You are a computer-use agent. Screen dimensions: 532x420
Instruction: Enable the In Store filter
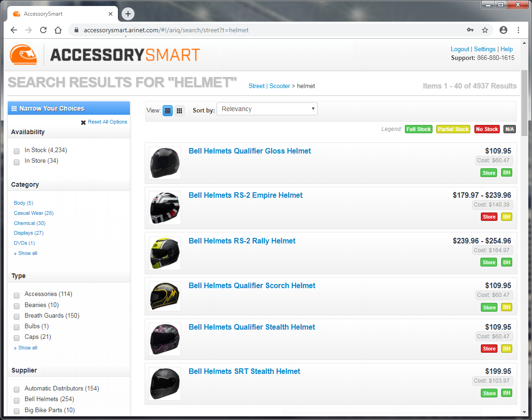(x=17, y=162)
